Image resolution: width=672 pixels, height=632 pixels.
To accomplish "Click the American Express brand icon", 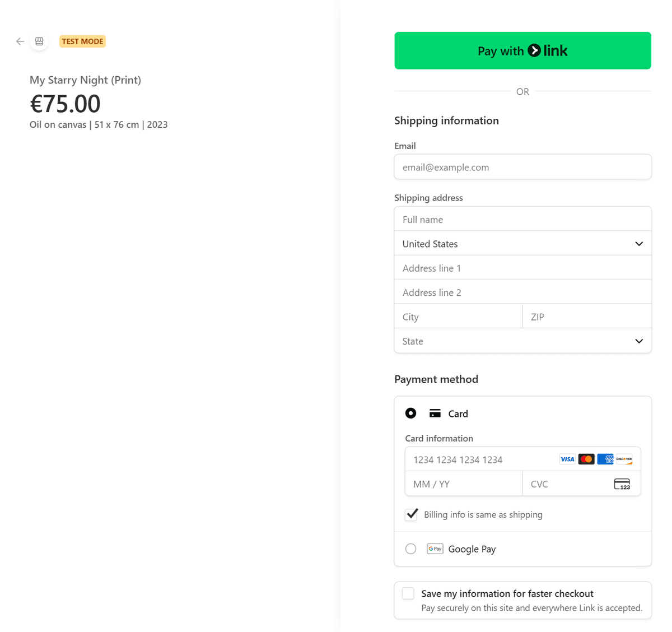I will point(605,459).
